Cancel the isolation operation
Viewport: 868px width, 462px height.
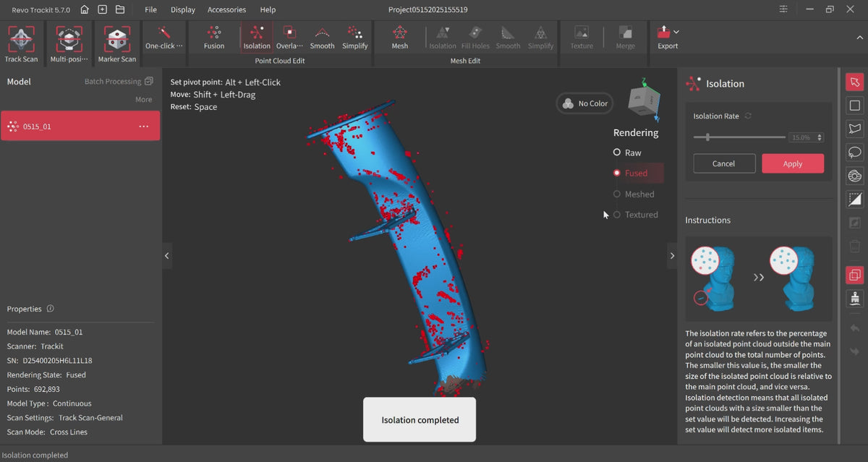pyautogui.click(x=724, y=163)
